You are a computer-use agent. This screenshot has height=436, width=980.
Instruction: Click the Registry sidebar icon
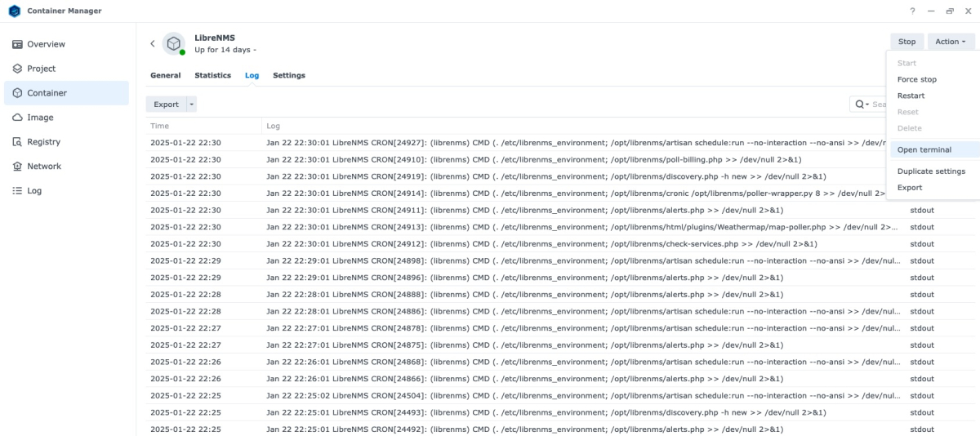tap(17, 142)
